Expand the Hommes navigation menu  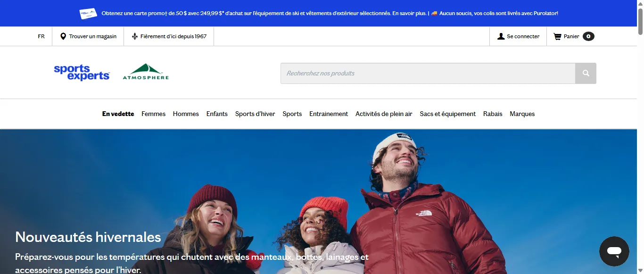tap(186, 114)
